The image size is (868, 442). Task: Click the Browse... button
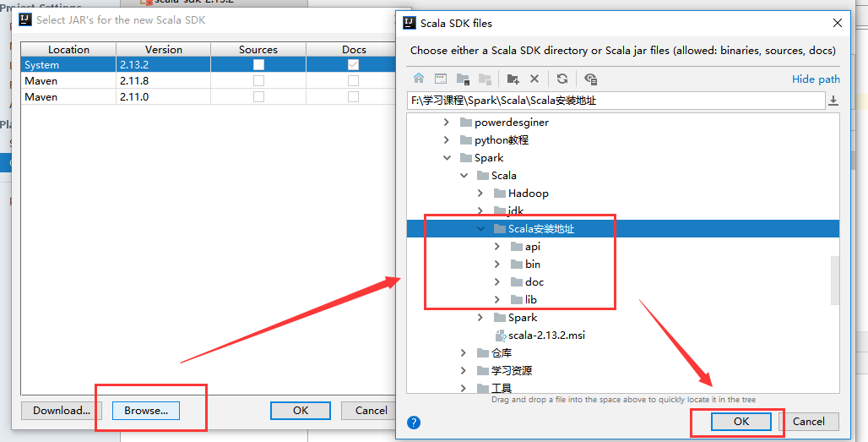[146, 411]
